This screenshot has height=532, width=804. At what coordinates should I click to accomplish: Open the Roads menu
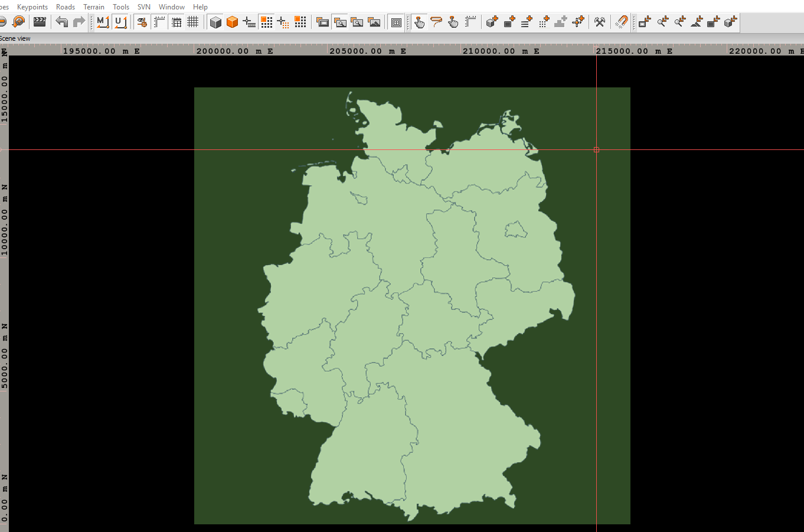coord(66,7)
